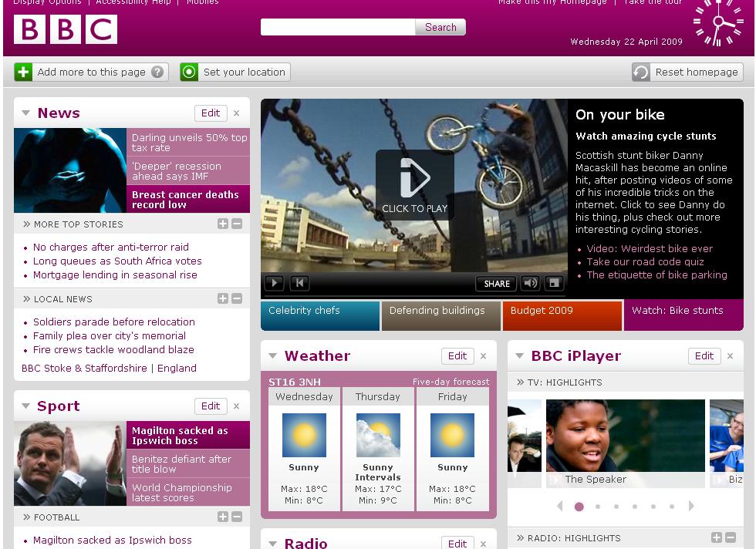Image resolution: width=756 pixels, height=549 pixels.
Task: Expand the Football heading
Action: pyautogui.click(x=51, y=517)
